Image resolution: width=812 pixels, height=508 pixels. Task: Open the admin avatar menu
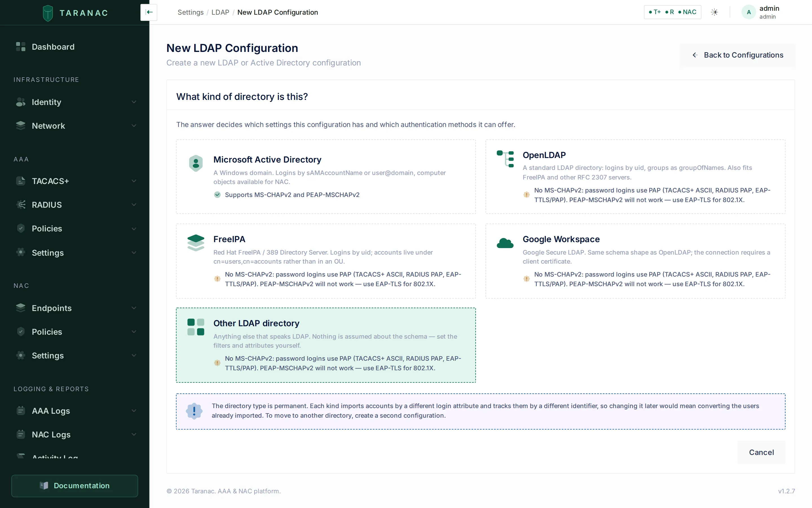pos(749,12)
